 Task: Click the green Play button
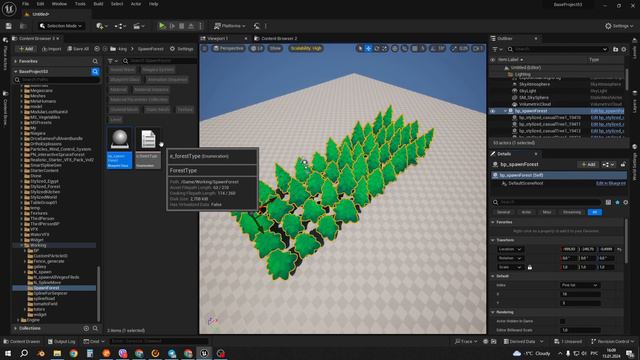coord(162,26)
